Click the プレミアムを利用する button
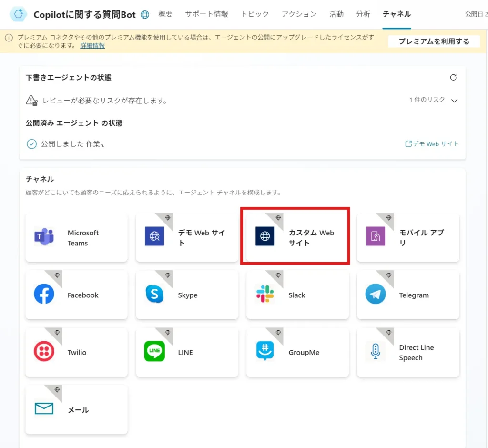Image resolution: width=488 pixels, height=448 pixels. pyautogui.click(x=434, y=41)
